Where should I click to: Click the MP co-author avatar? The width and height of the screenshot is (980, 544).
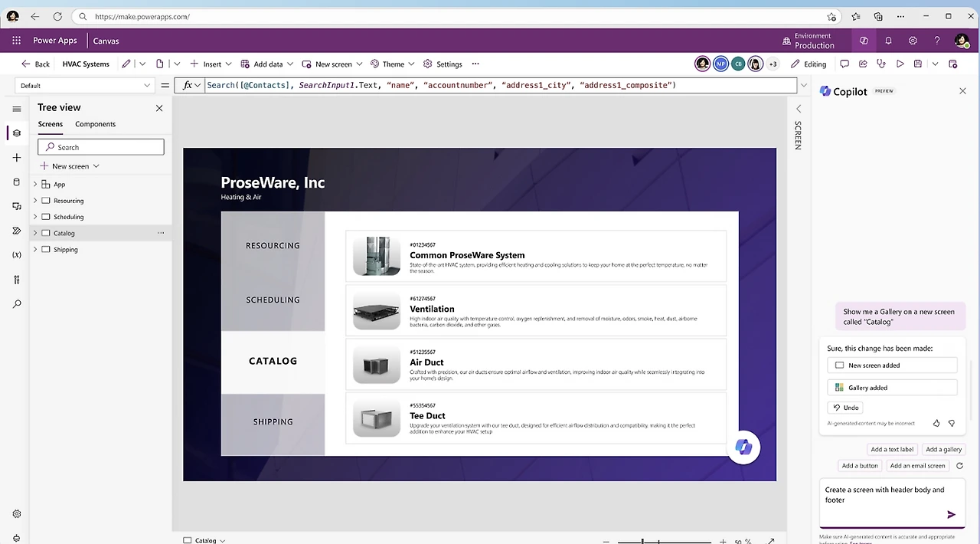coord(720,64)
